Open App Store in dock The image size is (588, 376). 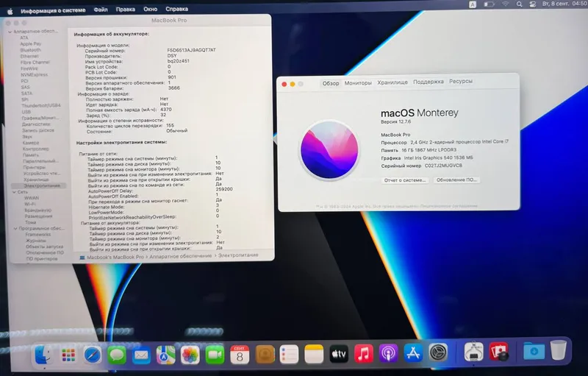[413, 353]
